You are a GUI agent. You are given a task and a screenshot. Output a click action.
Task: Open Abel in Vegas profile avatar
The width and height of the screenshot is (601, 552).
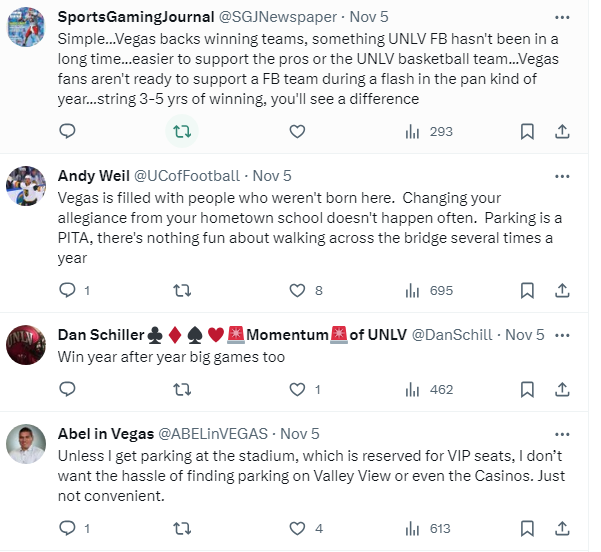[27, 445]
